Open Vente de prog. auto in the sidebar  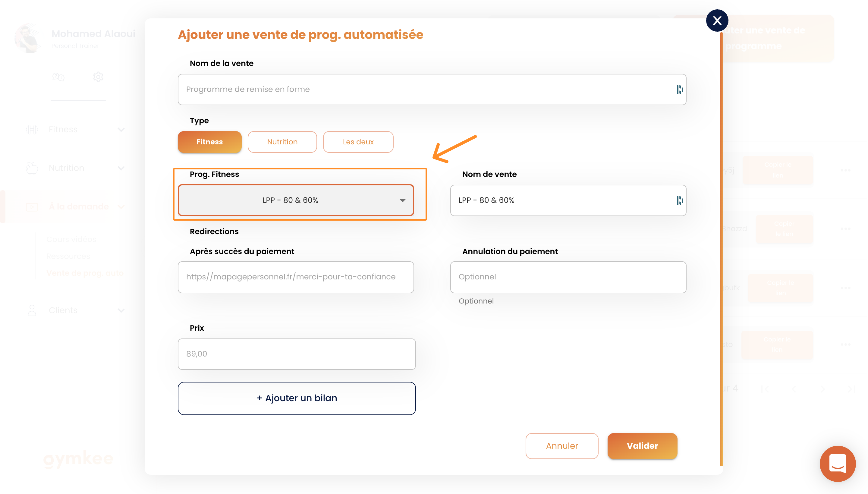pos(85,273)
